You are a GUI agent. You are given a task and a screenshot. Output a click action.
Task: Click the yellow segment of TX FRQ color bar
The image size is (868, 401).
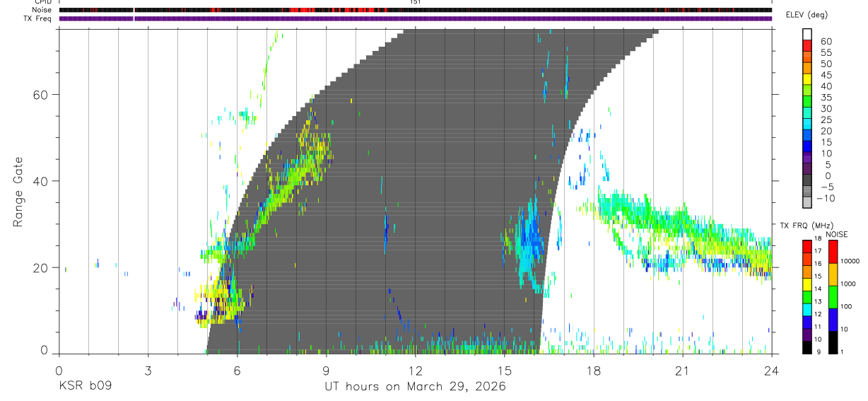pyautogui.click(x=808, y=285)
